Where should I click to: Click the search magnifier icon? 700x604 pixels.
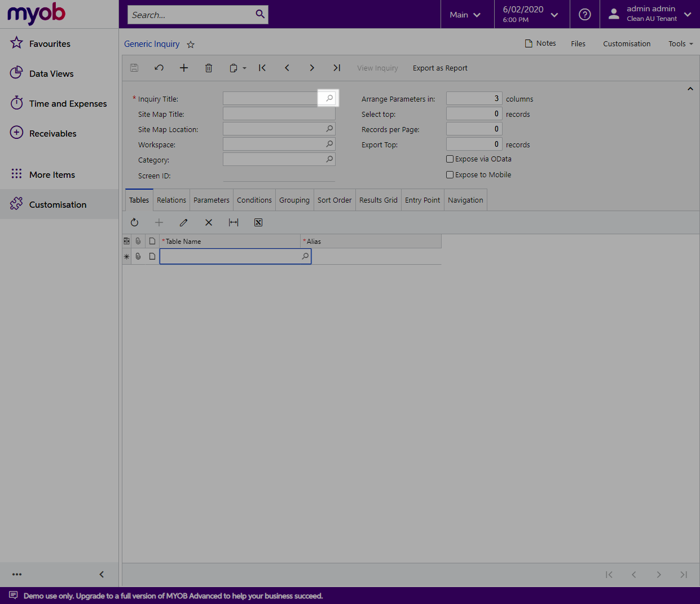click(x=260, y=14)
